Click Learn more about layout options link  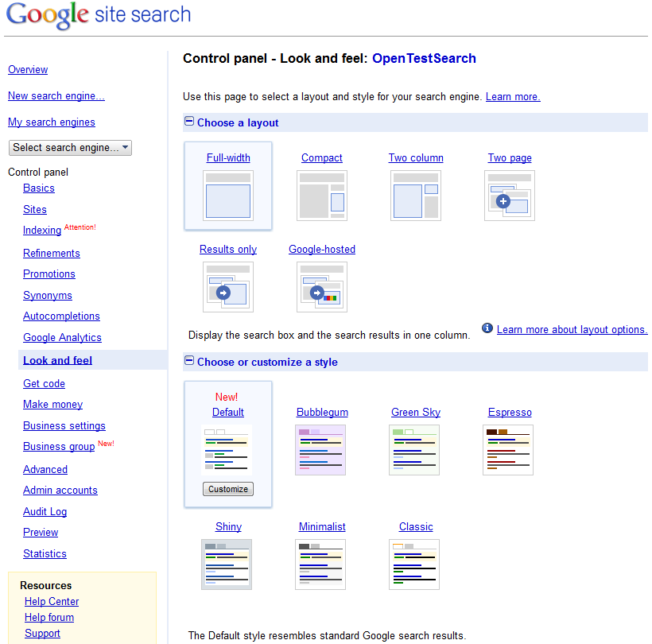572,329
